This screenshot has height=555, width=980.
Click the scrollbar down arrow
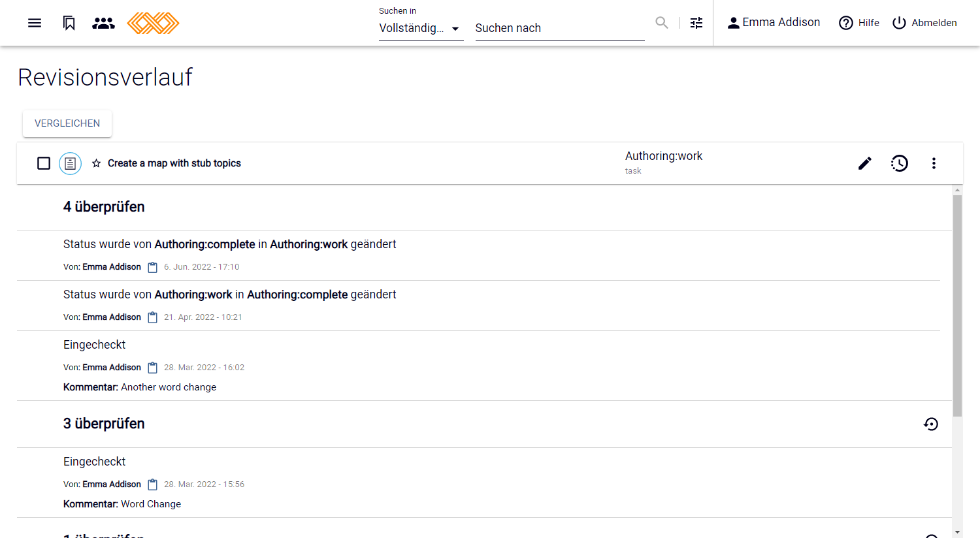coord(957,533)
